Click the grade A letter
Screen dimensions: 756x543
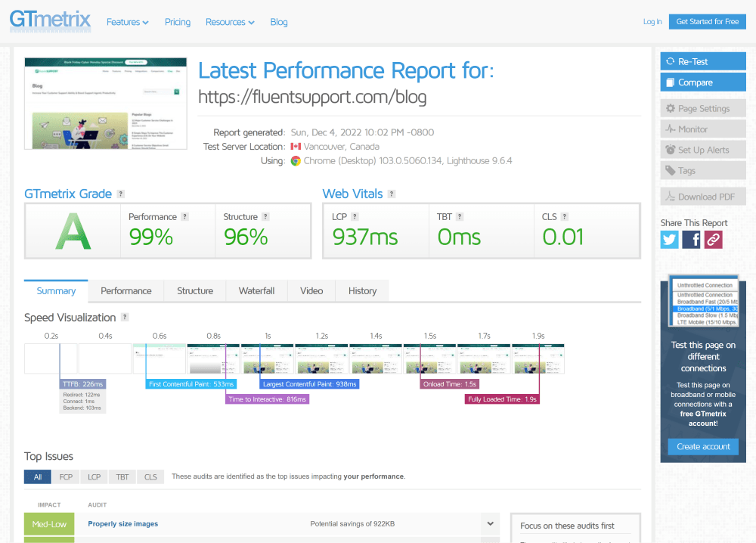click(x=73, y=231)
